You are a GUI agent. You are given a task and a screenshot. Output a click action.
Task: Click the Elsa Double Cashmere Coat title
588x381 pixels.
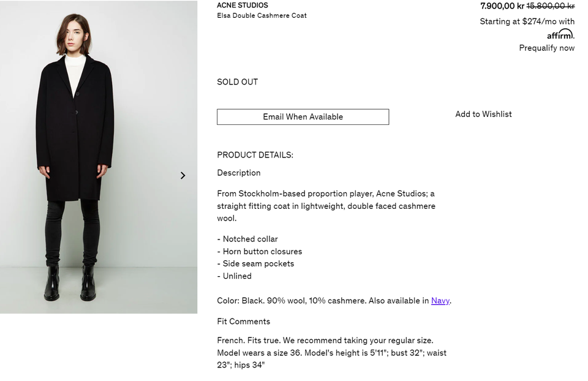coord(262,16)
